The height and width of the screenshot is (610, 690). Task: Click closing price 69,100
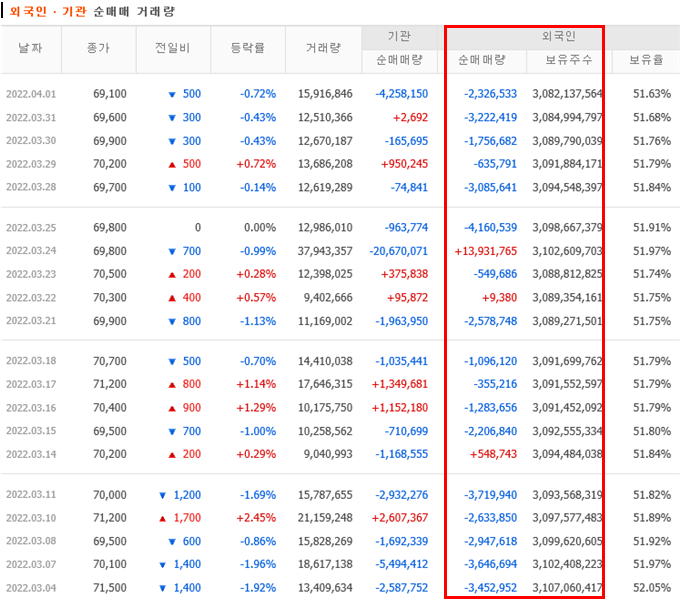110,94
